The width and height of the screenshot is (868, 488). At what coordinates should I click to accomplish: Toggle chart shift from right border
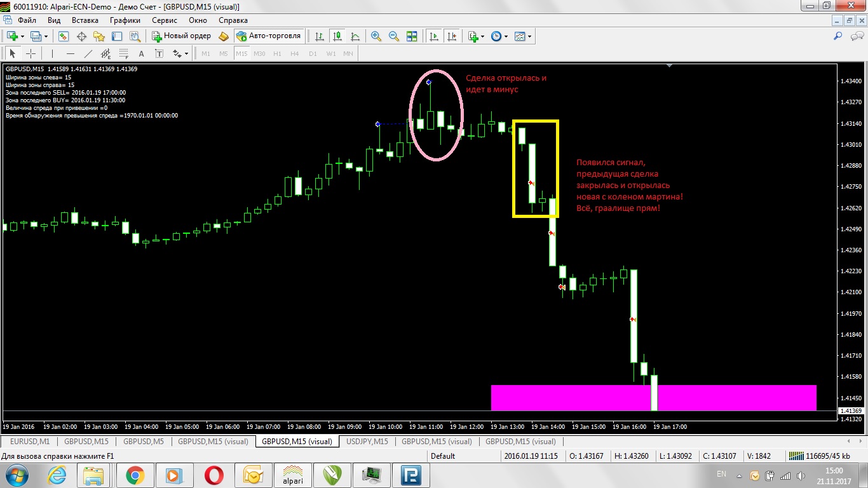[452, 36]
